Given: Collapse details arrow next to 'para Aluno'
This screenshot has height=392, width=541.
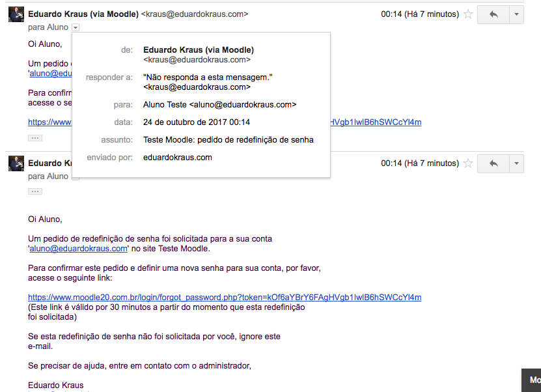Looking at the screenshot, I should click(76, 27).
